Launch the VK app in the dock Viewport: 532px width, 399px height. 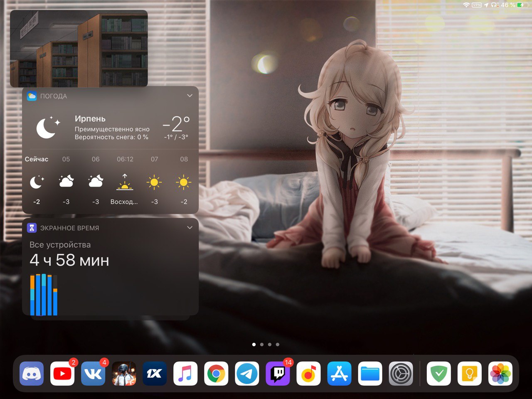tap(93, 374)
